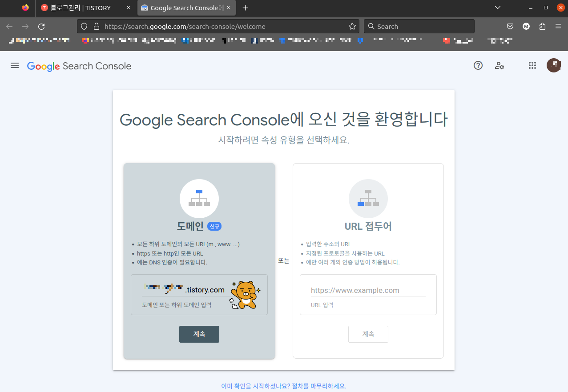Open the extensions puzzle icon
This screenshot has height=392, width=568.
click(x=542, y=26)
